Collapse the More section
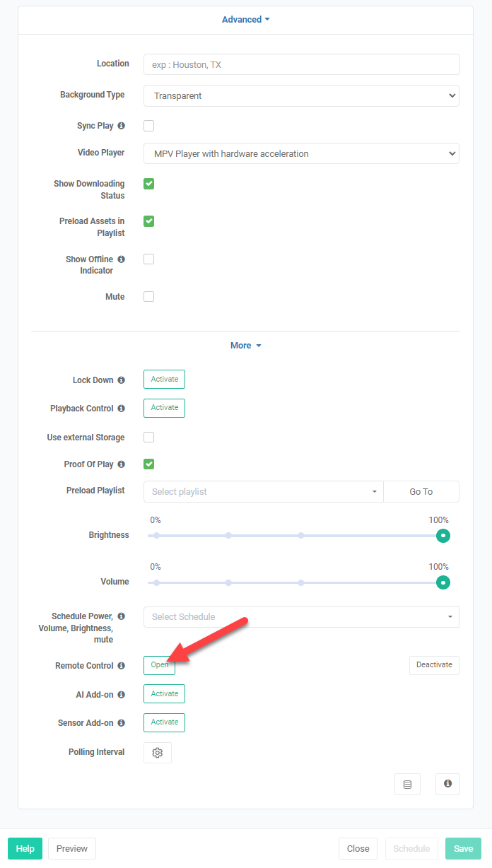 (x=246, y=346)
